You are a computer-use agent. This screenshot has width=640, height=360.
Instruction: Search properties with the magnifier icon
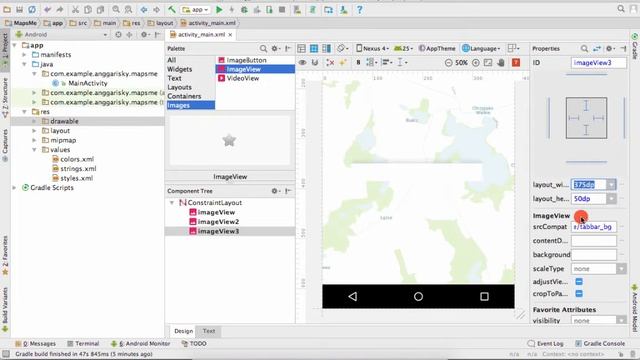[584, 49]
